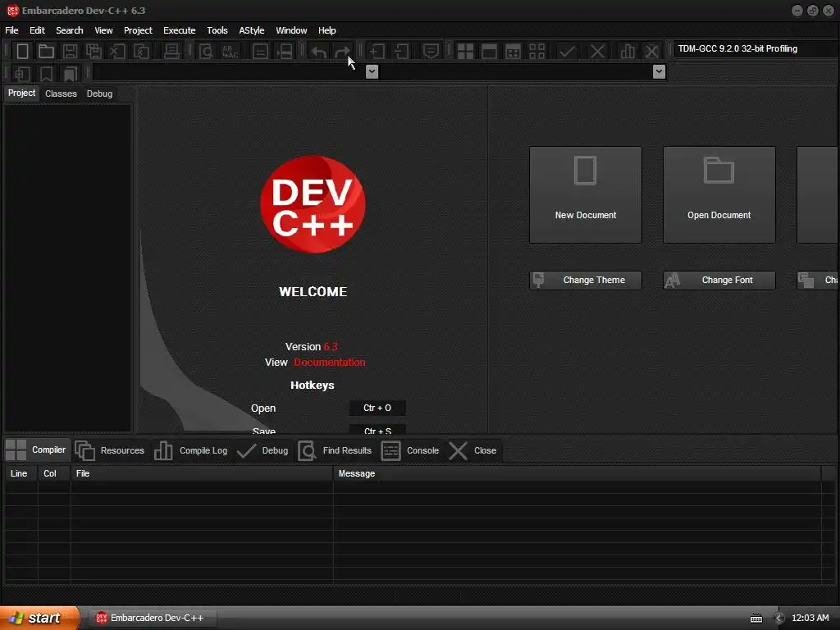
Task: Open the File menu
Action: click(11, 30)
